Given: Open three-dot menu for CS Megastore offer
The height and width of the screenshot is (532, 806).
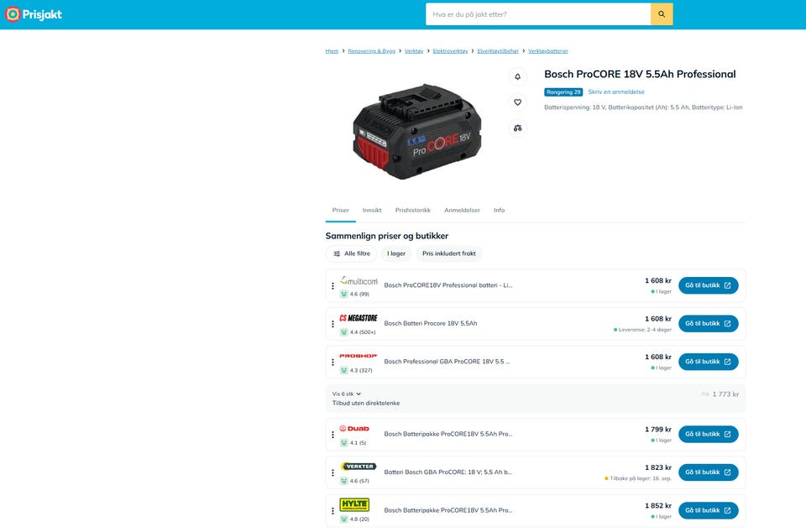Looking at the screenshot, I should coord(332,324).
